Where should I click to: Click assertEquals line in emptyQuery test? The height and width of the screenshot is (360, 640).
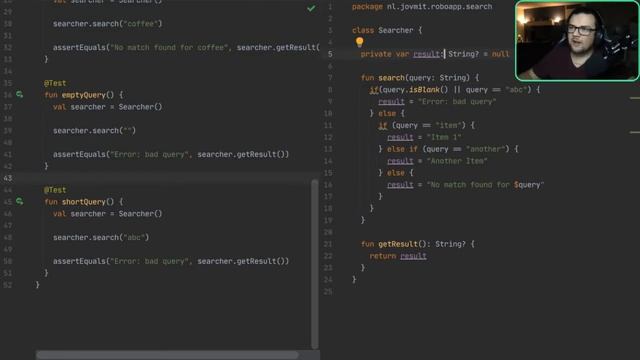click(171, 154)
